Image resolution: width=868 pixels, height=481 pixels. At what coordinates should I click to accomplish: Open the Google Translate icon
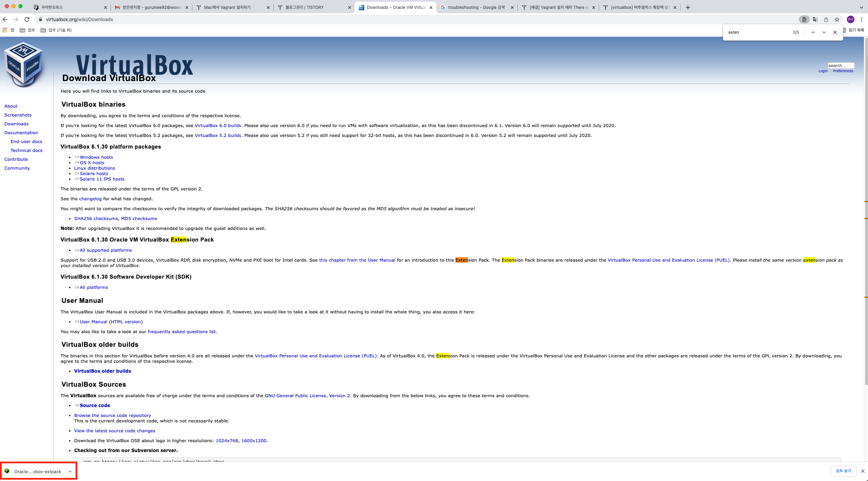[815, 19]
